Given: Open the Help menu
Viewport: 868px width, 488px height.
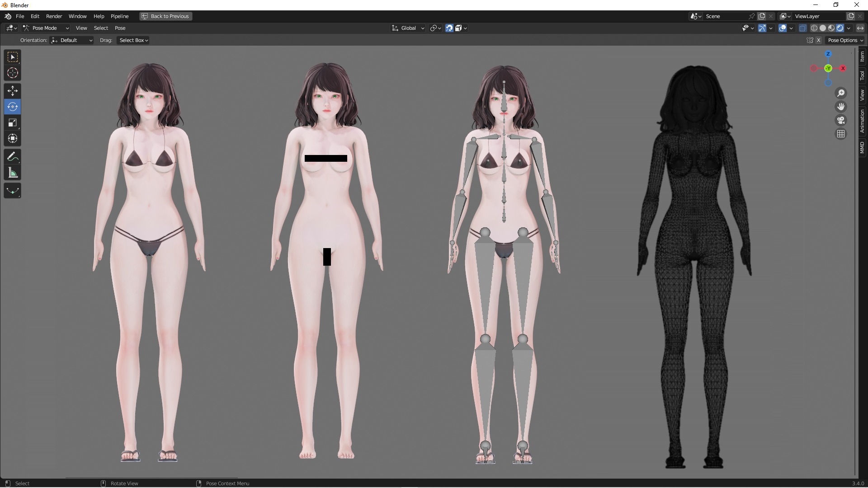Looking at the screenshot, I should point(99,16).
